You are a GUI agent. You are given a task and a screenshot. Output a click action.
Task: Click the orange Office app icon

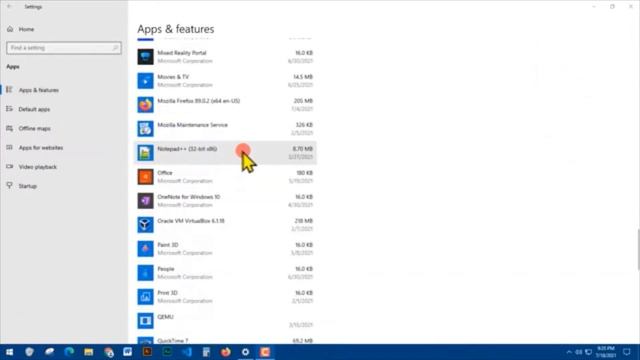coord(145,177)
